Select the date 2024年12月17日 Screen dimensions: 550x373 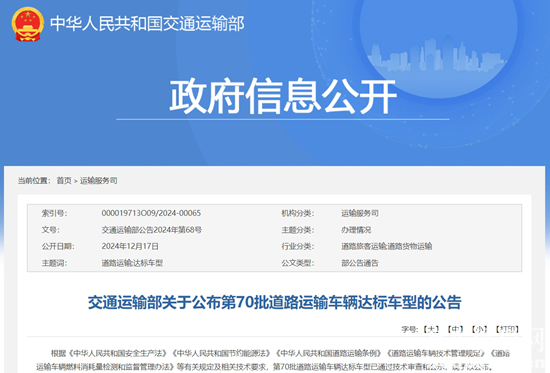click(x=130, y=246)
